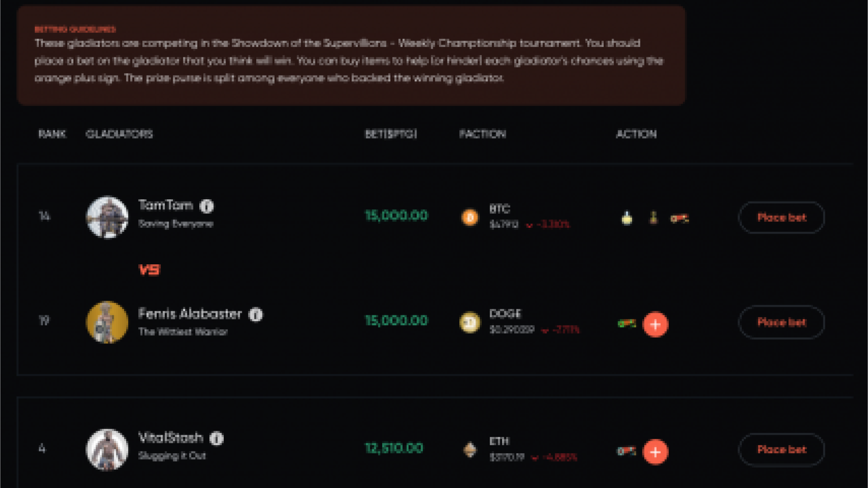Viewport: 868px width, 488px height.
Task: Open info icon beside Fenris Alabaster
Action: [256, 314]
